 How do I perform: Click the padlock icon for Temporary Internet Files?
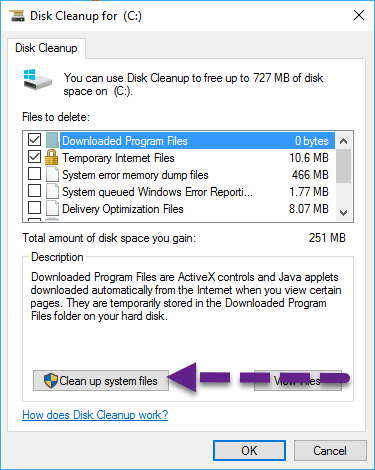51,157
